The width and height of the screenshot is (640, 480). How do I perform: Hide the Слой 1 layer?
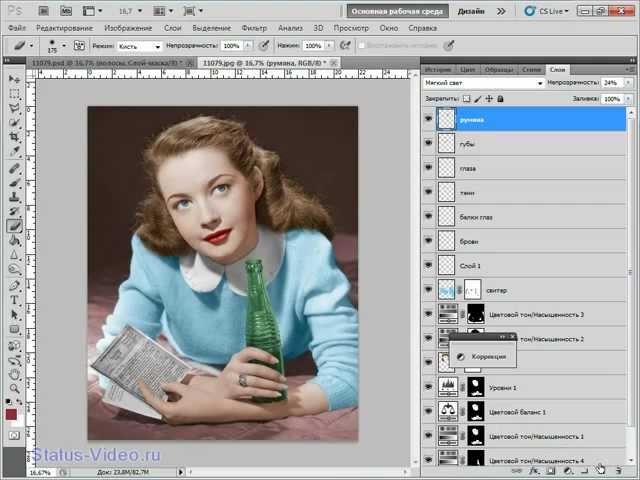coord(428,265)
